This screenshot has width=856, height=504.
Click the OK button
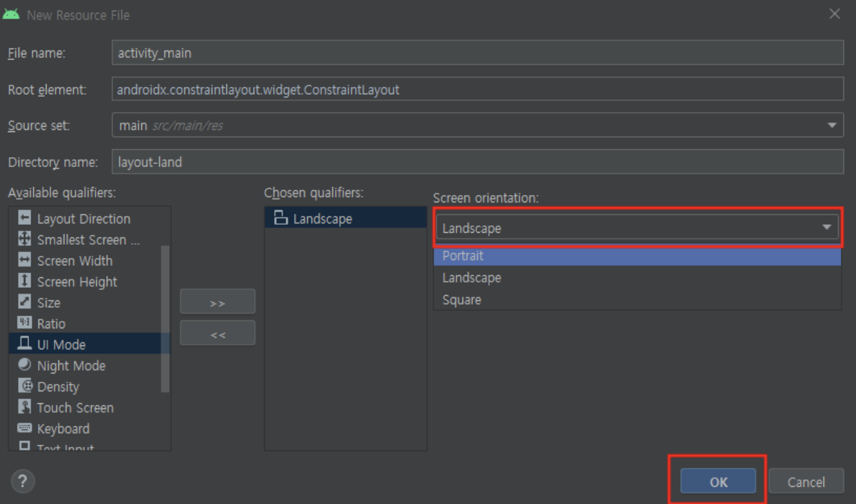[719, 481]
